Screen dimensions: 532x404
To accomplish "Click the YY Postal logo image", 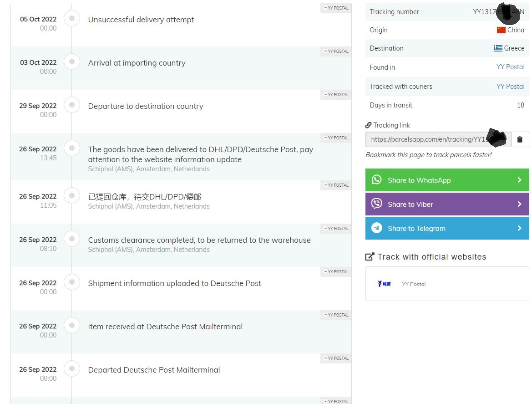I will pyautogui.click(x=384, y=283).
